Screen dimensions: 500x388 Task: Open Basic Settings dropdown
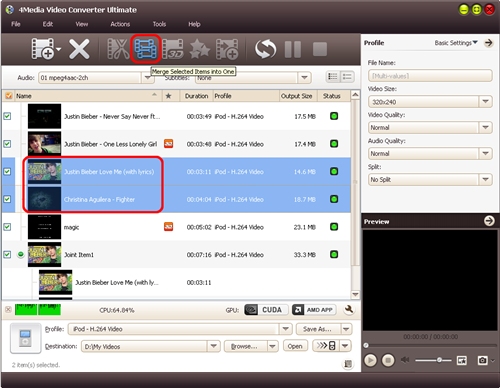(x=456, y=43)
